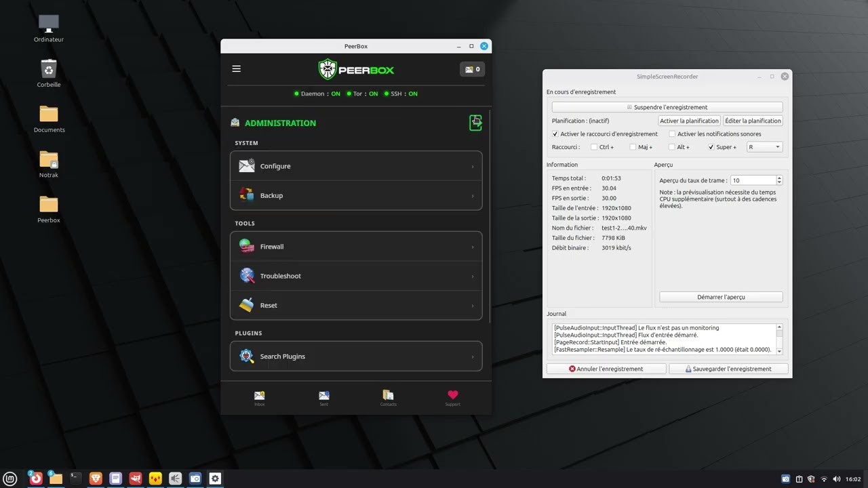
Task: Check the Ctrl + shortcut checkbox
Action: (594, 147)
